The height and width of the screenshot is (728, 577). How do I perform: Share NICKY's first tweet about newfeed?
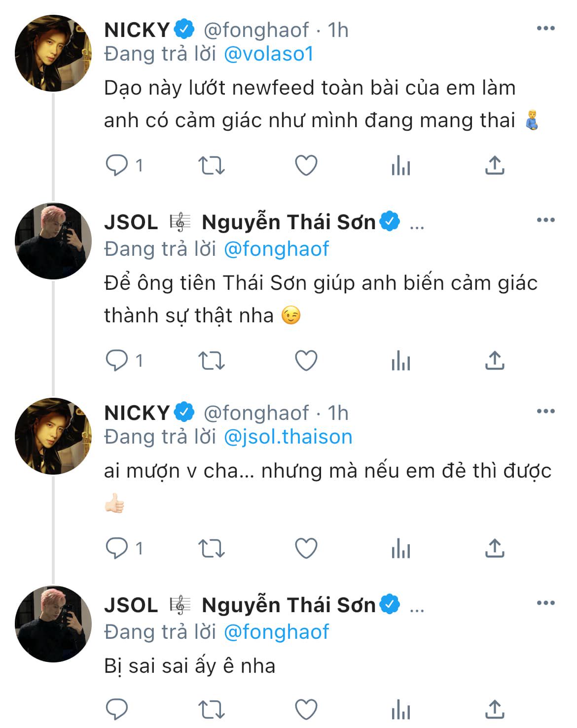(495, 165)
